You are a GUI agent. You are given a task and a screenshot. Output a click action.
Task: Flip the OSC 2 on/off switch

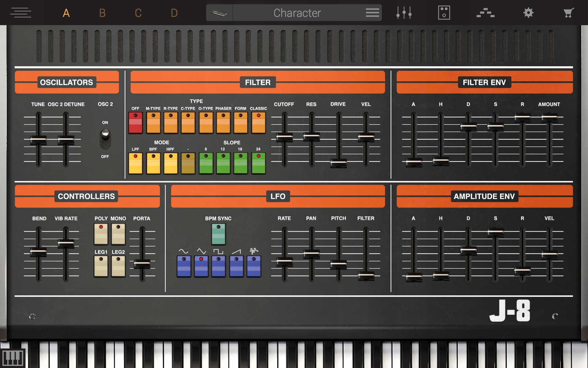(x=105, y=139)
